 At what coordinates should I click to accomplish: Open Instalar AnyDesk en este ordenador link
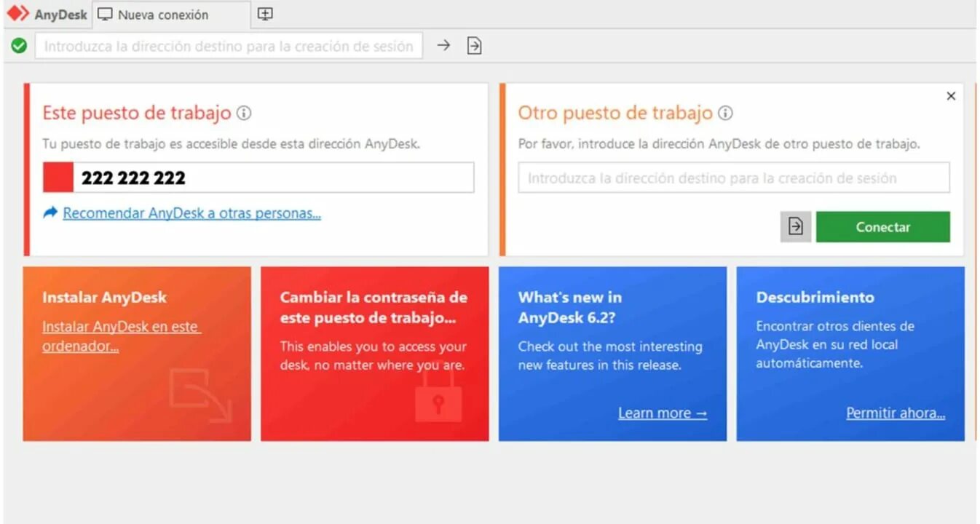click(122, 336)
